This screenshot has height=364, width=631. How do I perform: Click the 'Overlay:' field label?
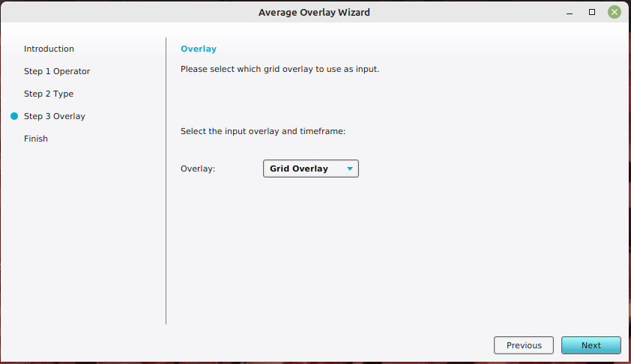pyautogui.click(x=198, y=169)
